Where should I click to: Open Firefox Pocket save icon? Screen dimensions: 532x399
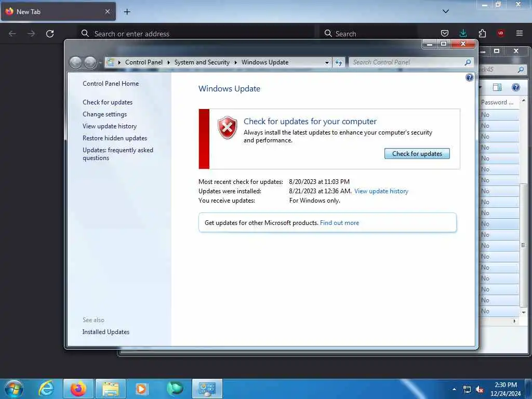pyautogui.click(x=445, y=33)
